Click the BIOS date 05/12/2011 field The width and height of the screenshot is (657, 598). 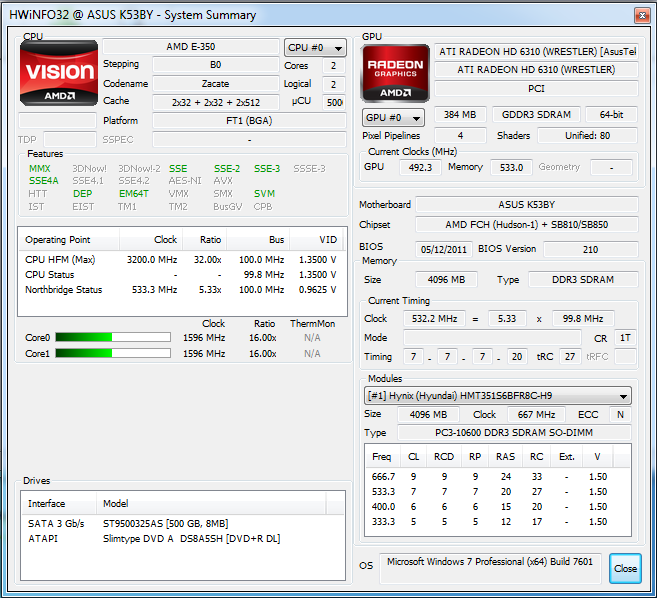click(x=444, y=249)
